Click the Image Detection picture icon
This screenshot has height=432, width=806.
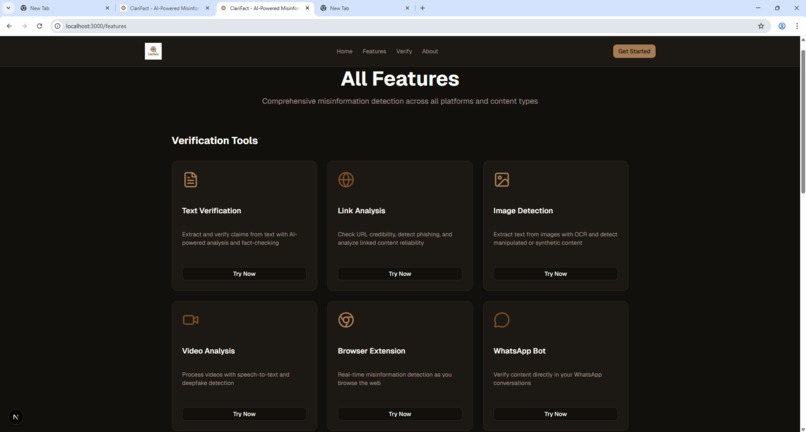(x=502, y=179)
